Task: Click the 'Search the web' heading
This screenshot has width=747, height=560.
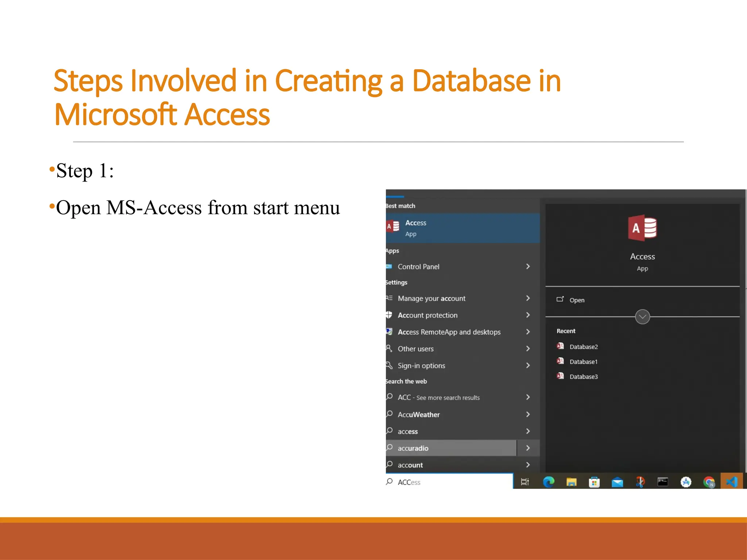Action: coord(406,381)
